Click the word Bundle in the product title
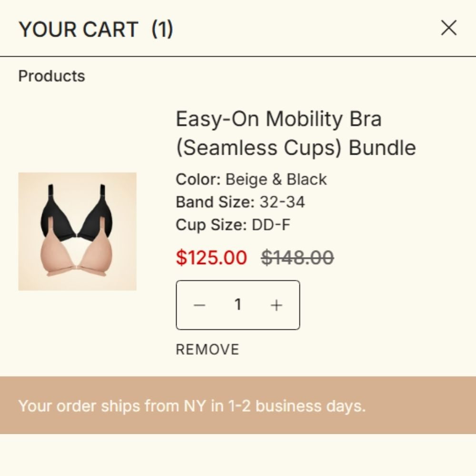 (382, 148)
